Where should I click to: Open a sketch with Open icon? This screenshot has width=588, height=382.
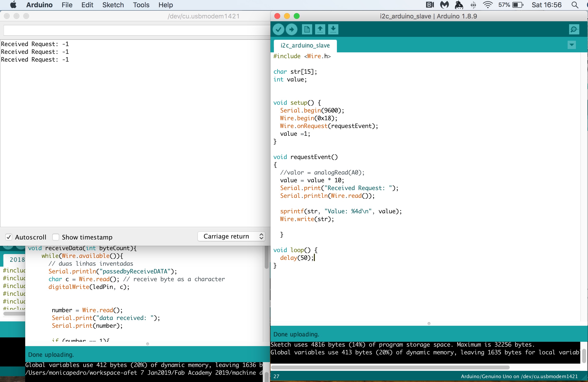pyautogui.click(x=320, y=29)
